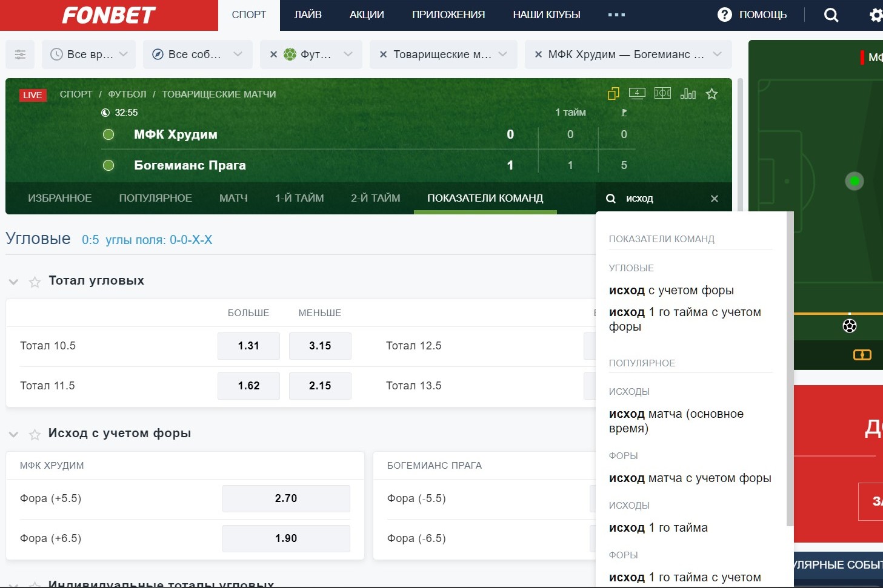
Task: Select МФК Хрудим Фора (+5.5) odds 2.70
Action: click(286, 498)
